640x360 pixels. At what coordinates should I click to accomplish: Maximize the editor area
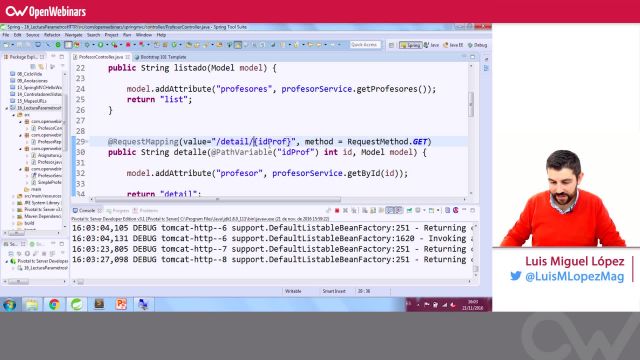click(x=472, y=57)
